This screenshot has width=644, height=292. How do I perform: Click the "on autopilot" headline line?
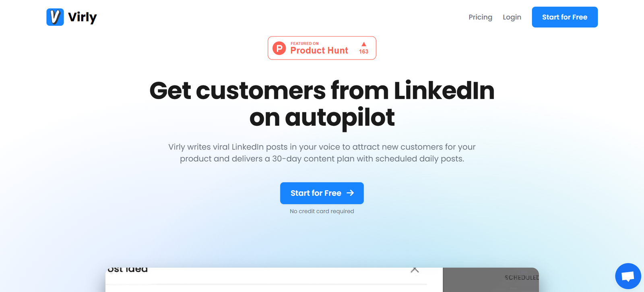click(322, 118)
